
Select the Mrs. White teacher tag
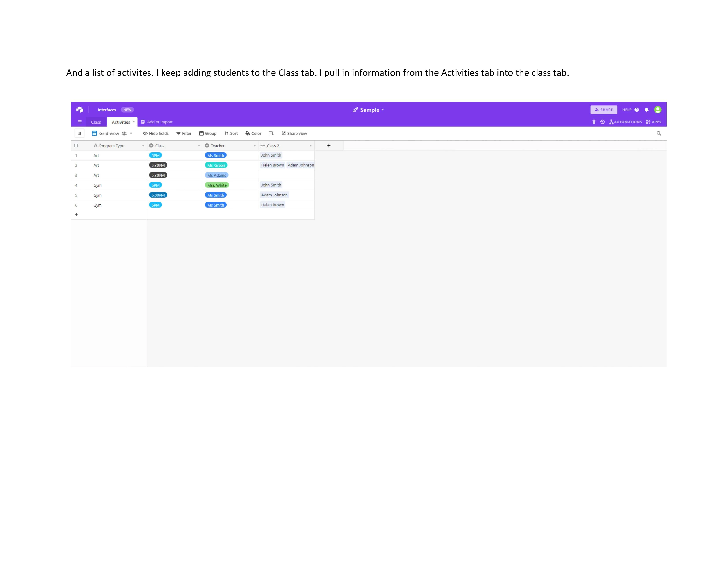[x=217, y=185]
